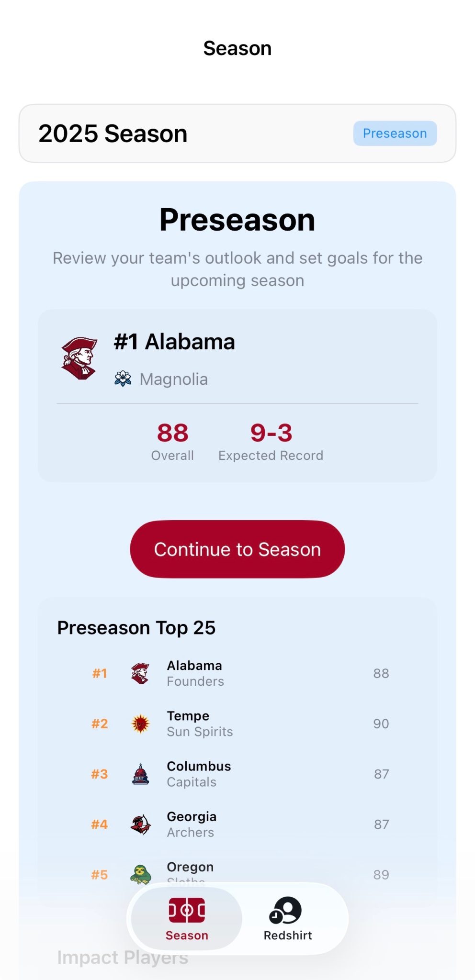Tap the Preseason Top 25 heading
475x980 pixels.
click(136, 628)
